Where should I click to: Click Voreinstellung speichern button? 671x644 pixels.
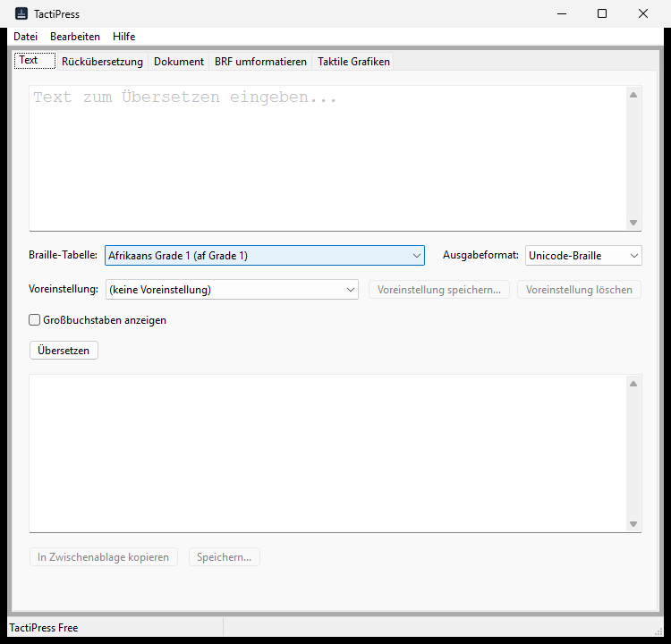pos(439,290)
